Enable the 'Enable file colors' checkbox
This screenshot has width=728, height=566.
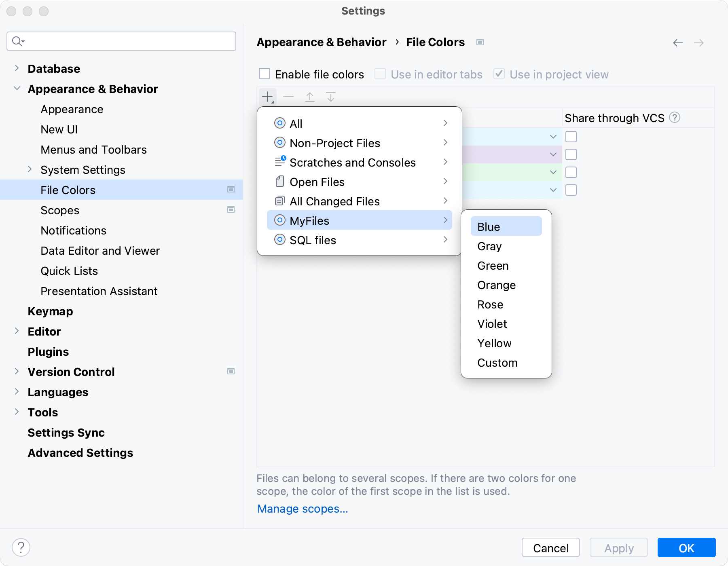click(265, 74)
